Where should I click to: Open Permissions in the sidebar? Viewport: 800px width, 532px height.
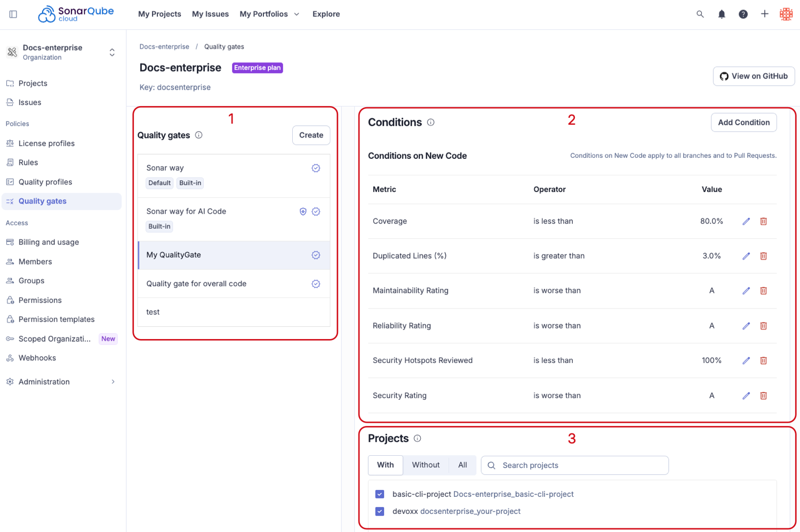point(61,300)
